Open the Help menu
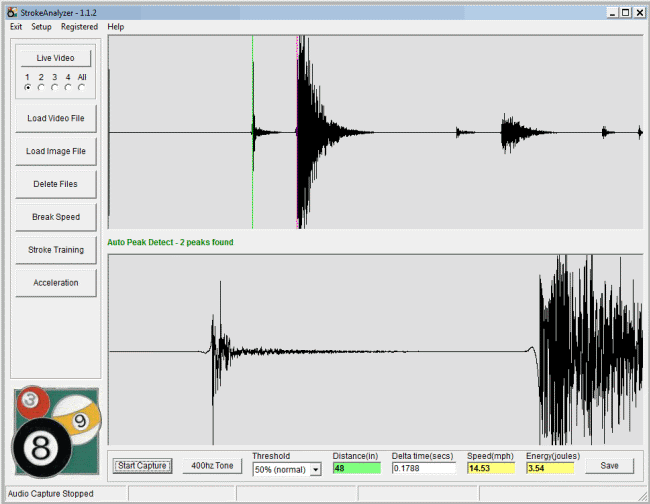This screenshot has height=504, width=650. [x=116, y=27]
